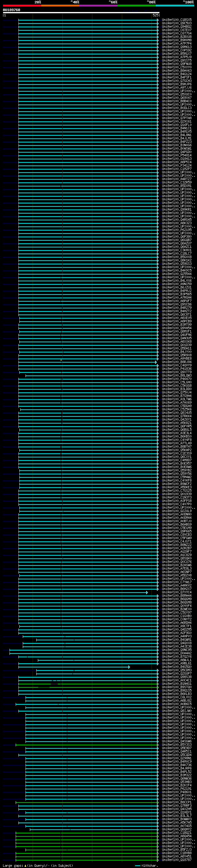The image size is (197, 868).
Task: Select the UniRef100_B7G9A4 hit label
Action: pyautogui.click(x=176, y=396)
